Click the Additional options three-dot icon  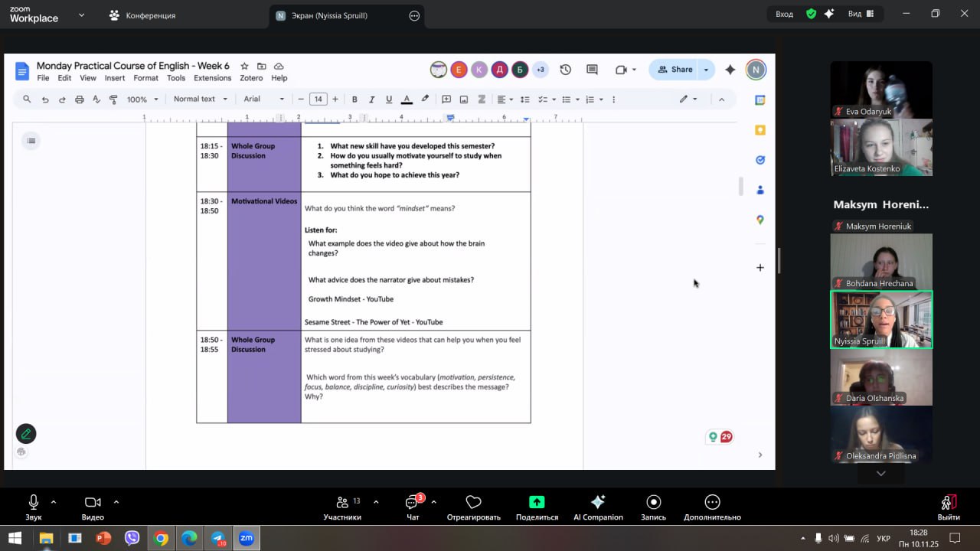point(712,502)
